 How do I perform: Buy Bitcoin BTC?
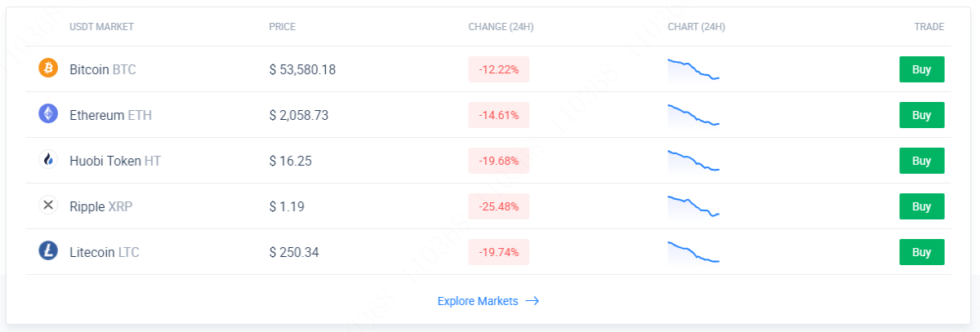click(921, 69)
